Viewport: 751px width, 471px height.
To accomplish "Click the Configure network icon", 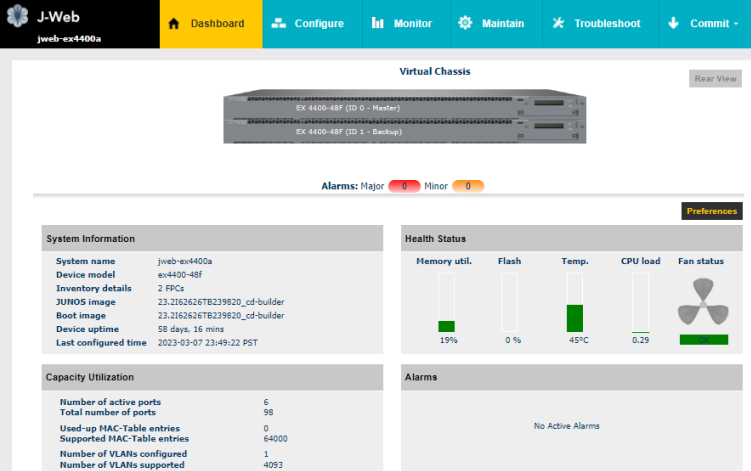I will (278, 24).
